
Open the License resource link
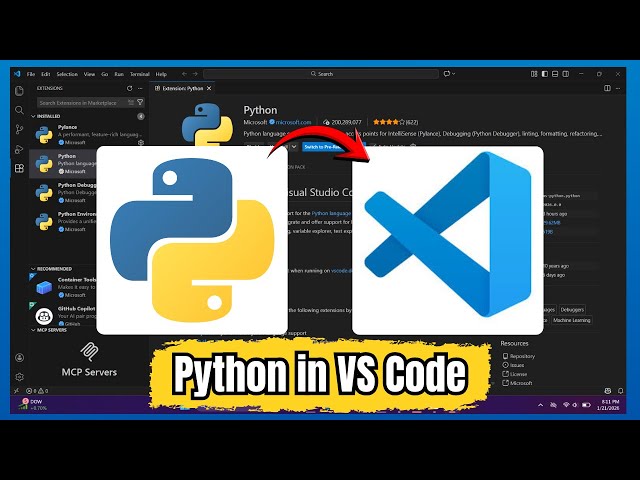tap(515, 374)
